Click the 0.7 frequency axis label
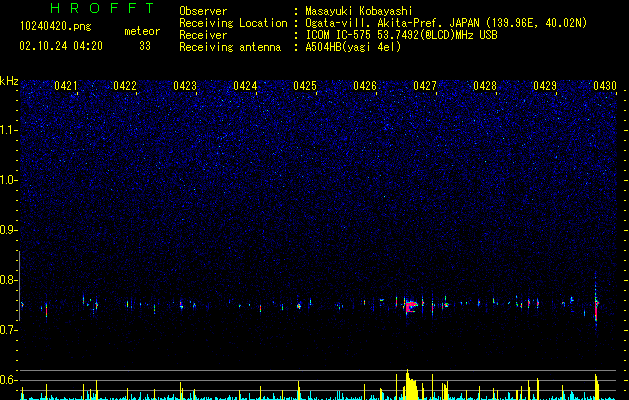 tap(8, 330)
